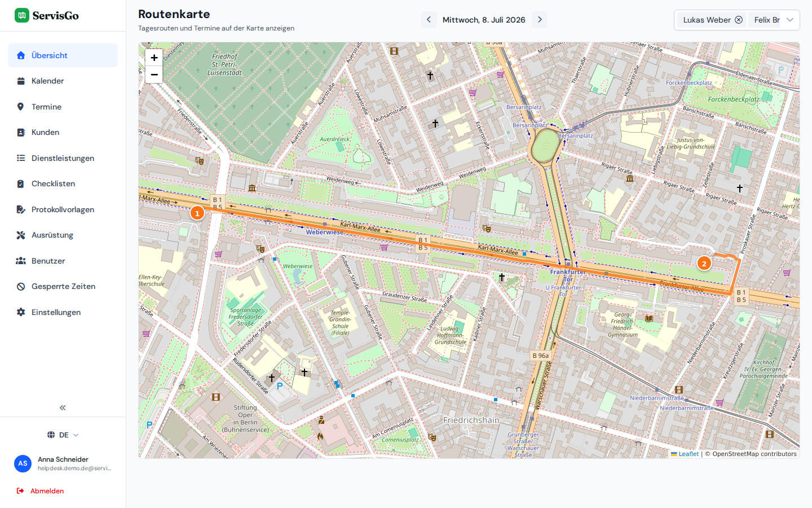Click the Forckenbeckplatz park label

click(734, 99)
